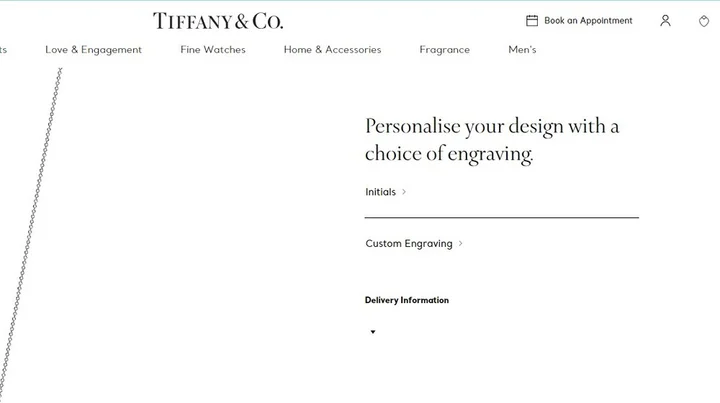Open the Fragrance navigation item
The image size is (720, 403).
tap(444, 50)
